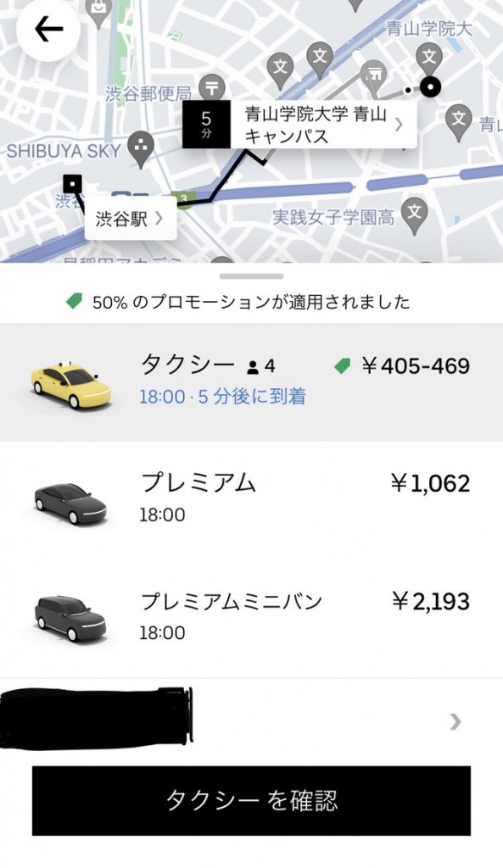This screenshot has width=503, height=868.
Task: Open payment options chevron beside redacted row
Action: 455,721
